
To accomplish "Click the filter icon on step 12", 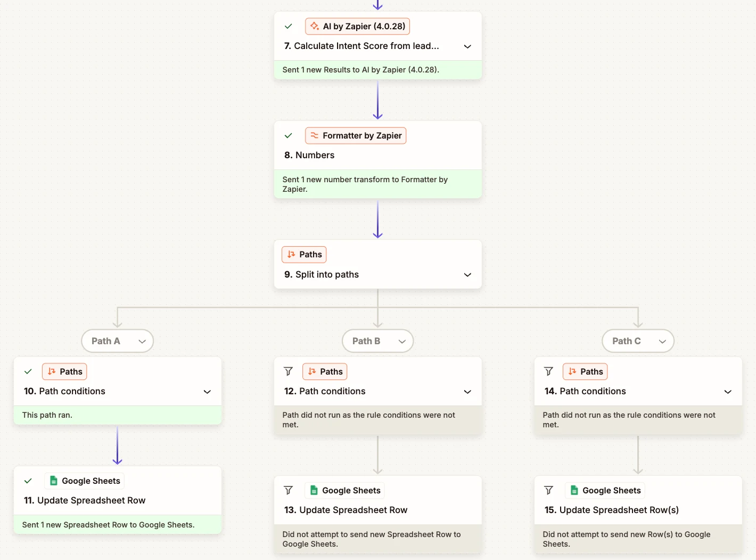I will [289, 371].
